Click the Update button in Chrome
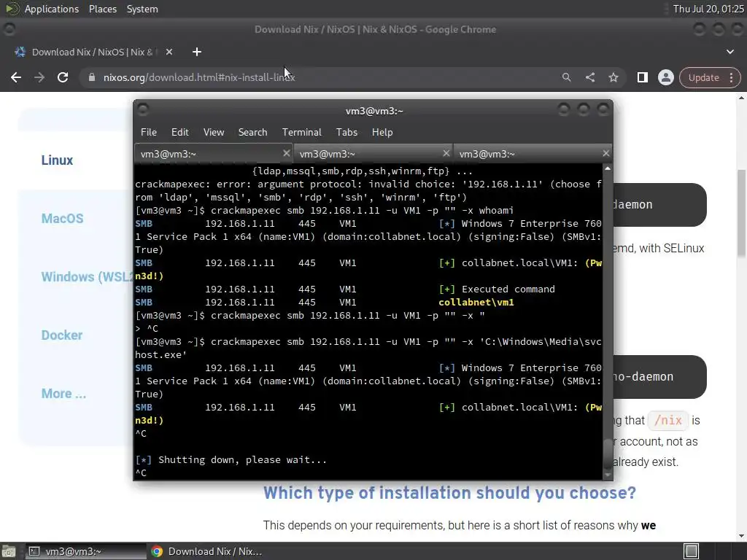Image resolution: width=747 pixels, height=560 pixels. pos(703,77)
